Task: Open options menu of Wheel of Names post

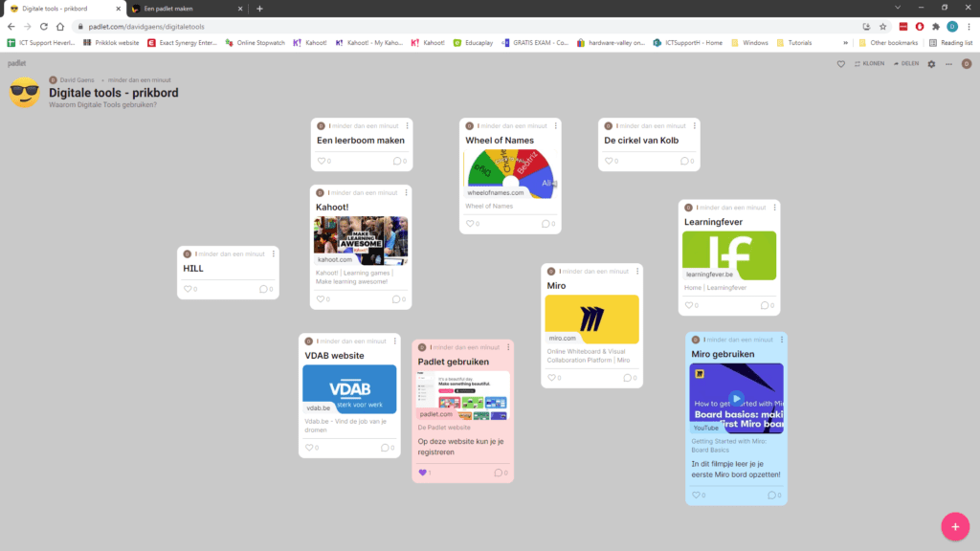Action: pos(556,125)
